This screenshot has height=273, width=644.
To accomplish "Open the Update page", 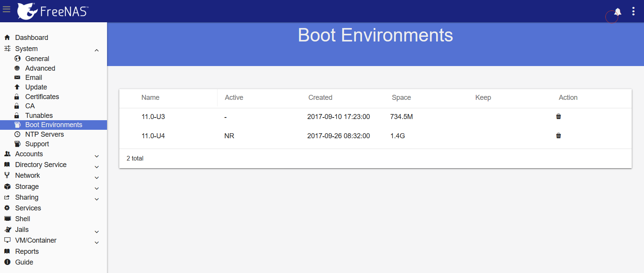I will [x=36, y=87].
